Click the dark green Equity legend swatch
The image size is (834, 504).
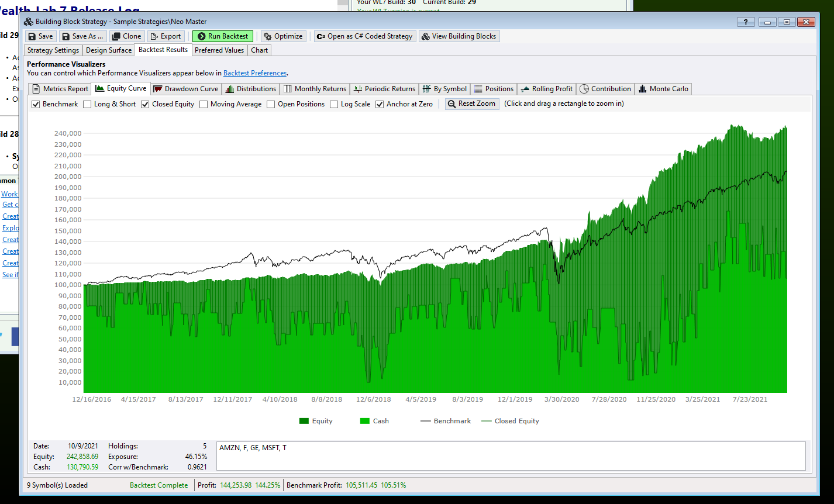pos(304,421)
